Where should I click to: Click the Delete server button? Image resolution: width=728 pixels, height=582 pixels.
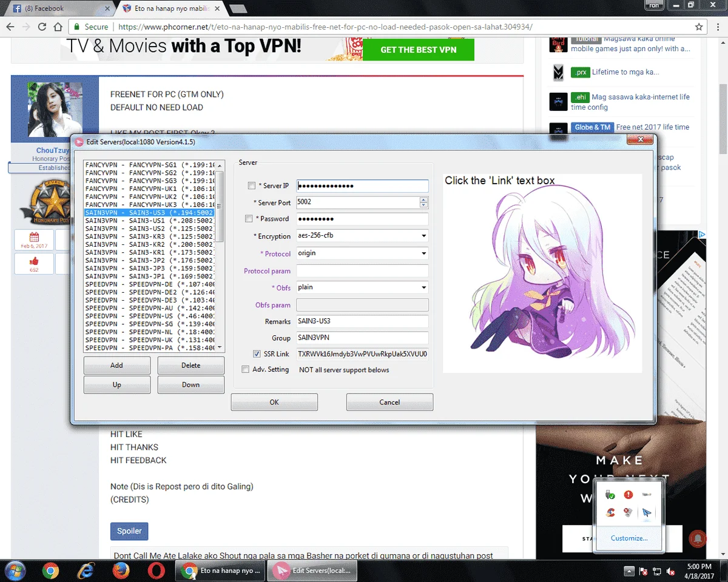coord(190,365)
